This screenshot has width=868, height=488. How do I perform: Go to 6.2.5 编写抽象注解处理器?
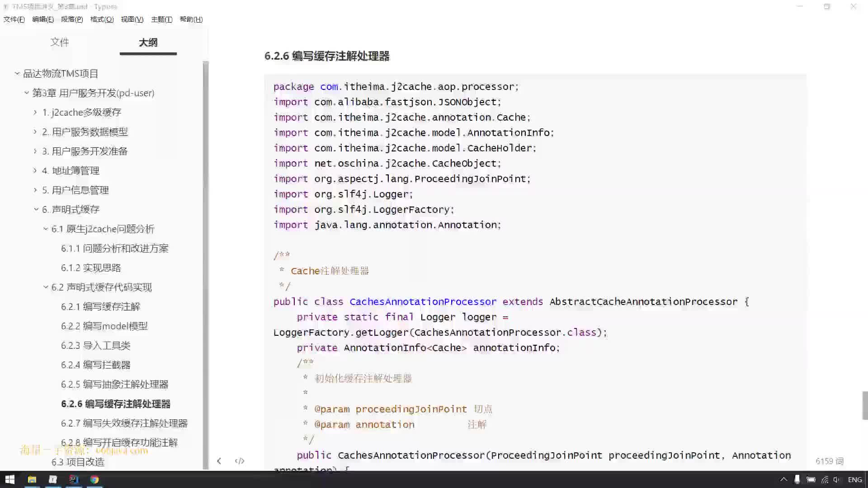[114, 384]
